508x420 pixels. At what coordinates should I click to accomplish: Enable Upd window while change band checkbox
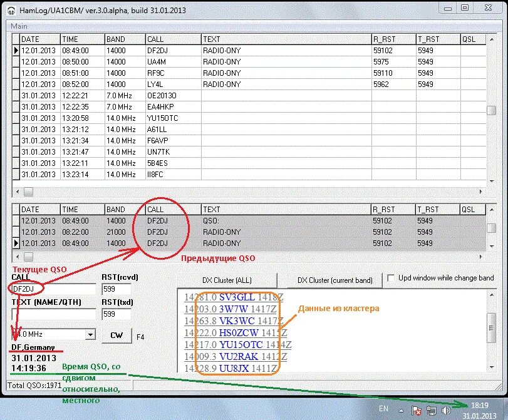click(x=391, y=278)
